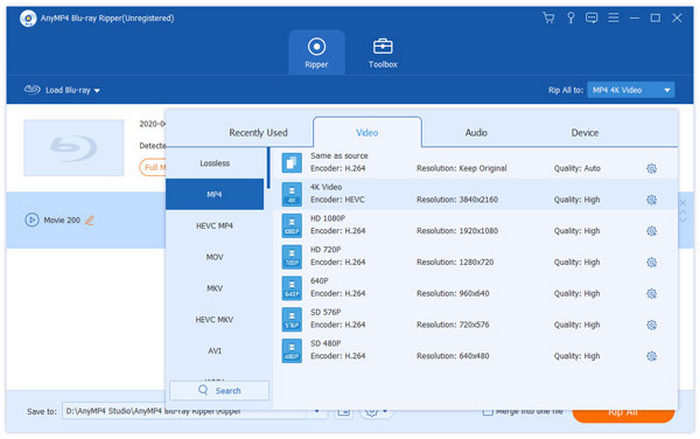
Task: Switch to the Device tab
Action: (x=584, y=132)
